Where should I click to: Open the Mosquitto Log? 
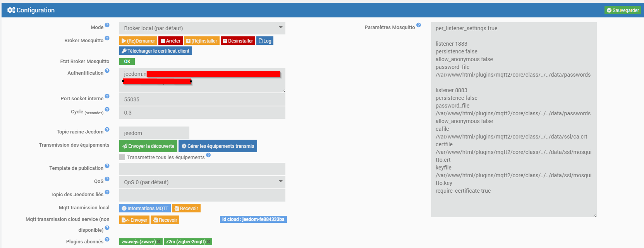(265, 41)
